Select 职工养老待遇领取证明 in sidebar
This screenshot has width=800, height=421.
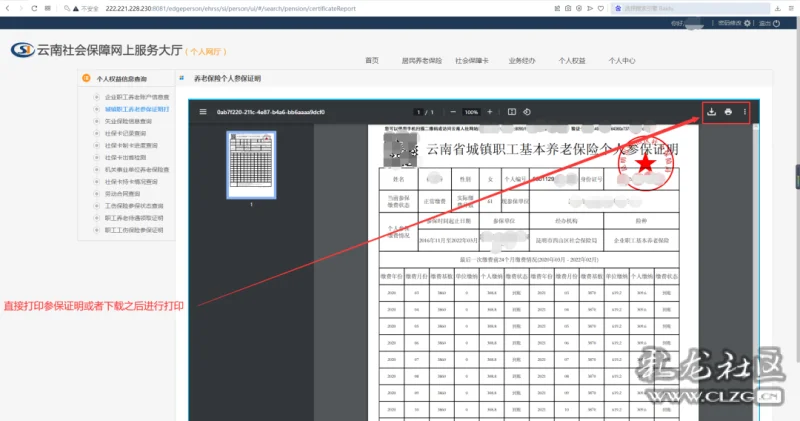(x=134, y=218)
